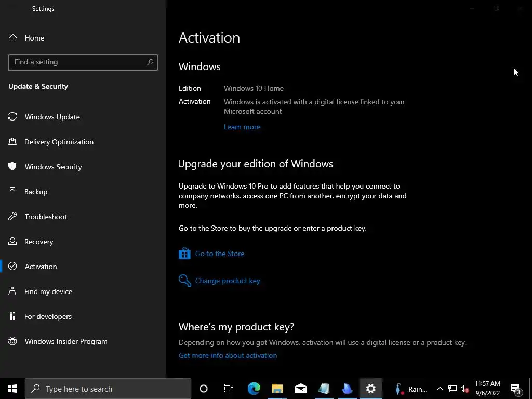Open the Windows Start menu
The image size is (532, 399).
click(12, 389)
